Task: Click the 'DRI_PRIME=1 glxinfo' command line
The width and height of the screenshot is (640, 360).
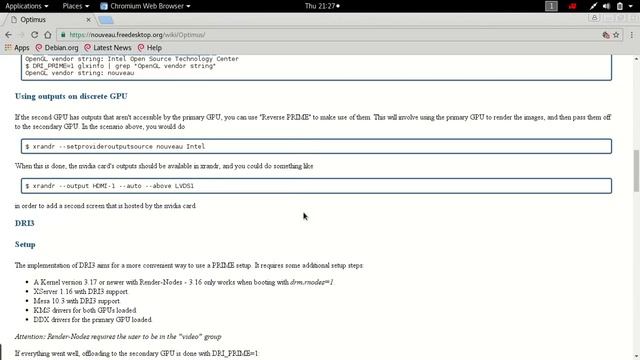Action: [120, 66]
